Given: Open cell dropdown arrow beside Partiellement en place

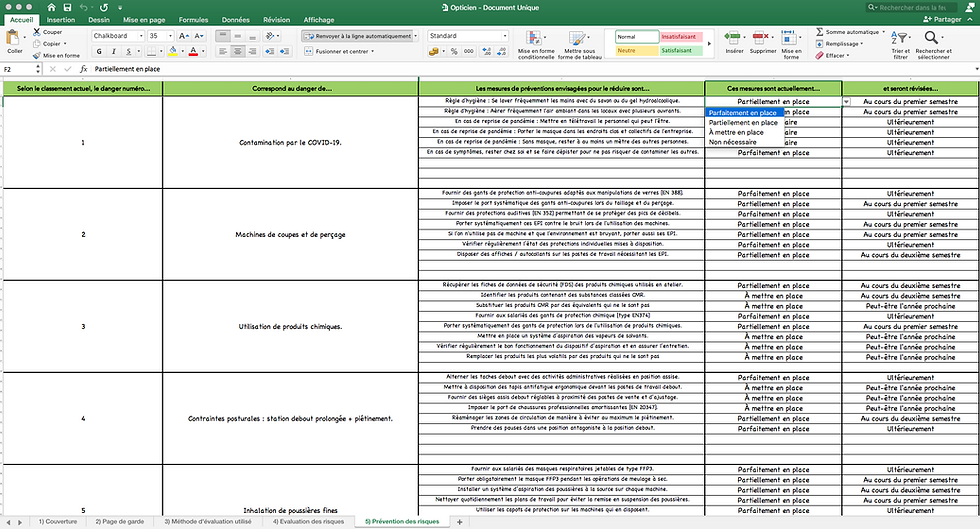Looking at the screenshot, I should (846, 101).
